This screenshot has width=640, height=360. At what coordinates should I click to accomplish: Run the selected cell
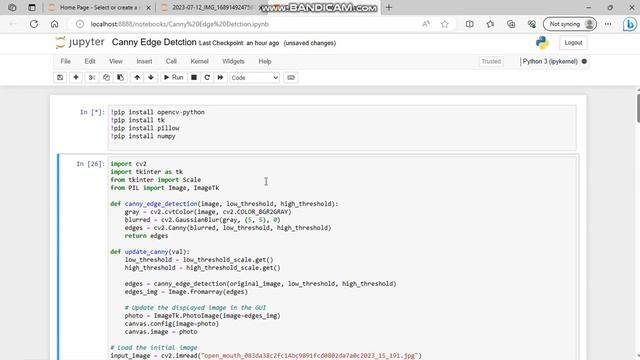click(x=173, y=78)
